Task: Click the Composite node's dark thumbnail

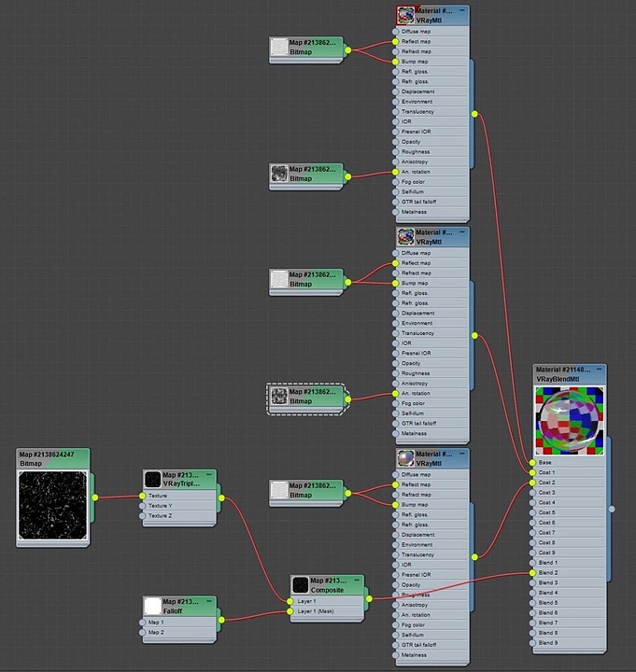Action: click(300, 585)
